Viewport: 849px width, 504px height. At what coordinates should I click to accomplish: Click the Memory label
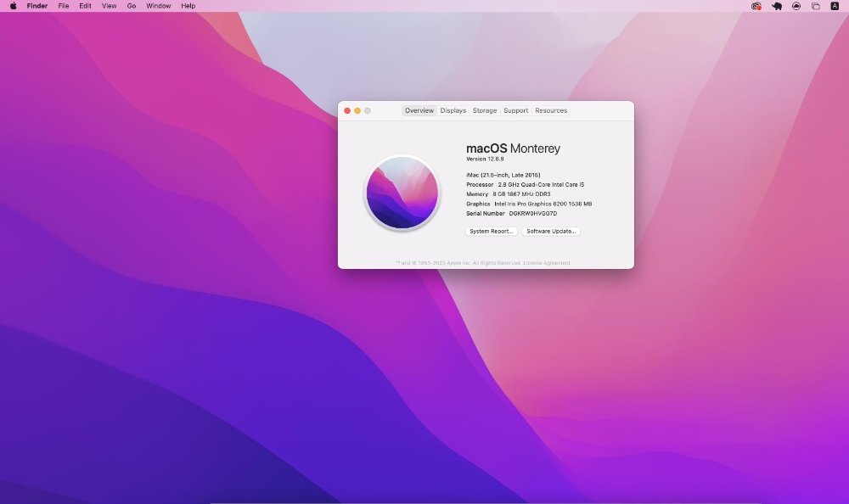point(477,194)
